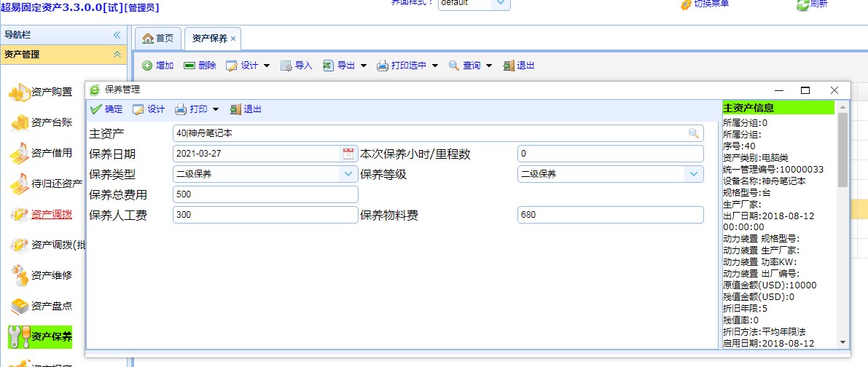Click the 增加 add button in toolbar
Screen dimensions: 868x367
coord(157,66)
